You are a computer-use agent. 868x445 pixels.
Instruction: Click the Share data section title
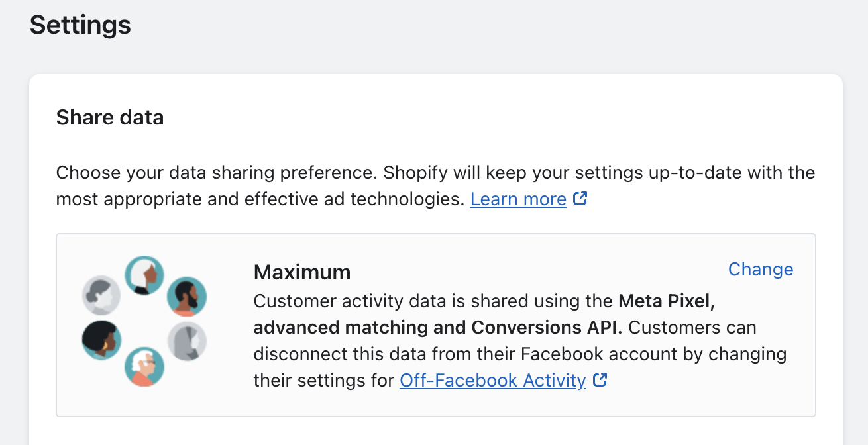[x=110, y=118]
